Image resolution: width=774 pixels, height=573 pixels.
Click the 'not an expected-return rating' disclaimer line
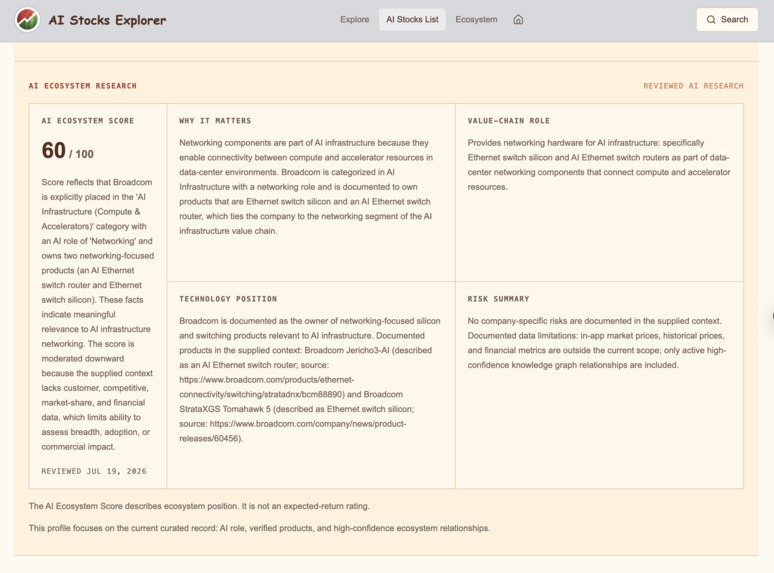199,506
